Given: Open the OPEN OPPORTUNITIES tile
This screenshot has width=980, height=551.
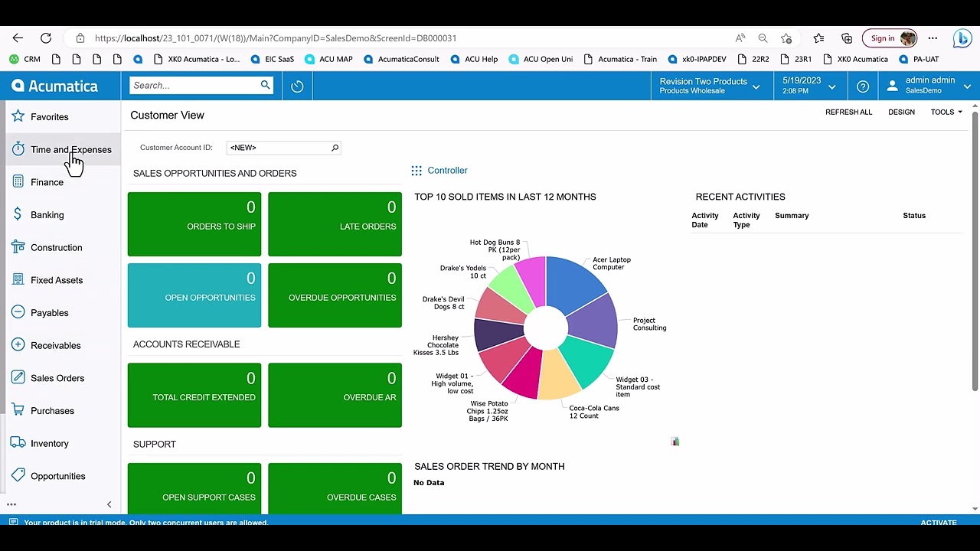Looking at the screenshot, I should (x=194, y=295).
